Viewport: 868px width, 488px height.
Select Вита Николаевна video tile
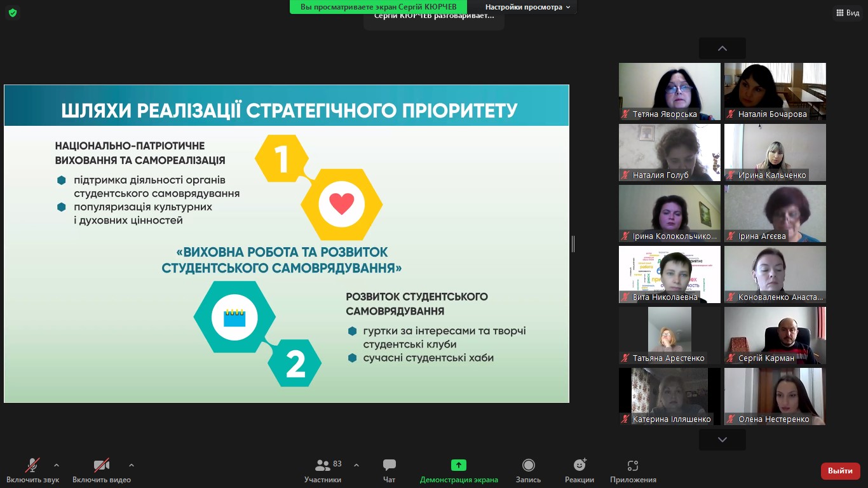coord(670,274)
